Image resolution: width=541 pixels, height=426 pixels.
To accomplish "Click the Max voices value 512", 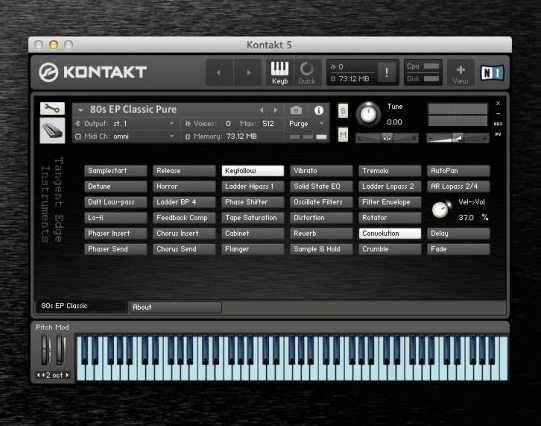I will click(x=268, y=123).
